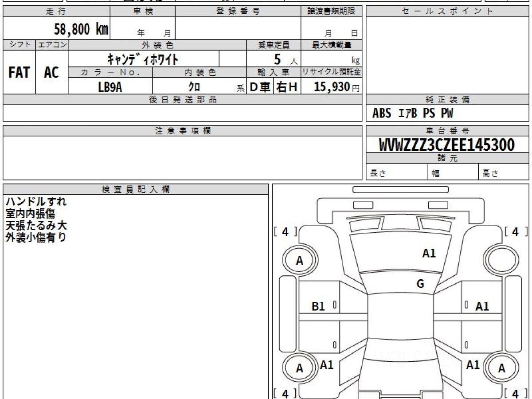The height and width of the screenshot is (399, 532).
Task: Click the カラーNo. header
Action: click(x=110, y=72)
